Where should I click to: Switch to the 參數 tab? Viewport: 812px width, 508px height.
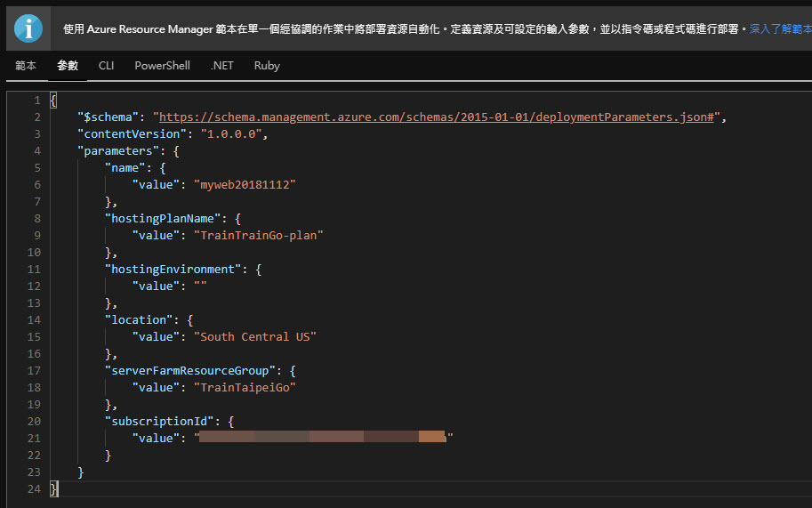(x=68, y=66)
